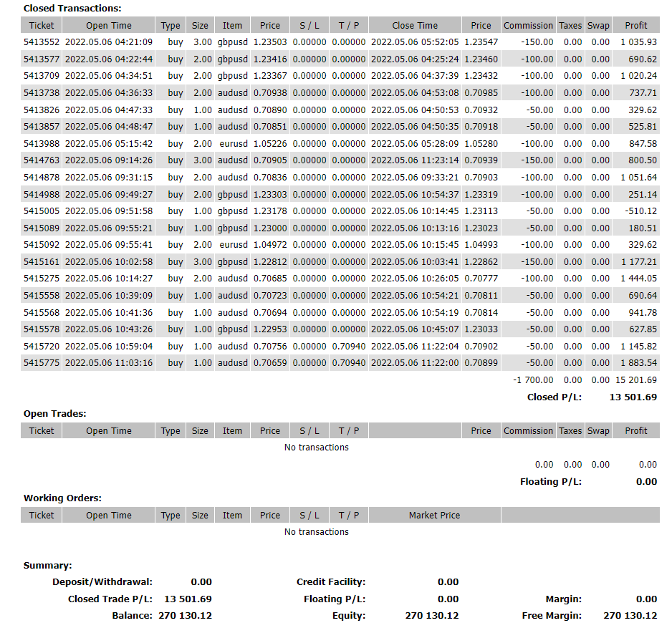
Task: Select the Closed Trade P/L summary value
Action: pos(188,599)
